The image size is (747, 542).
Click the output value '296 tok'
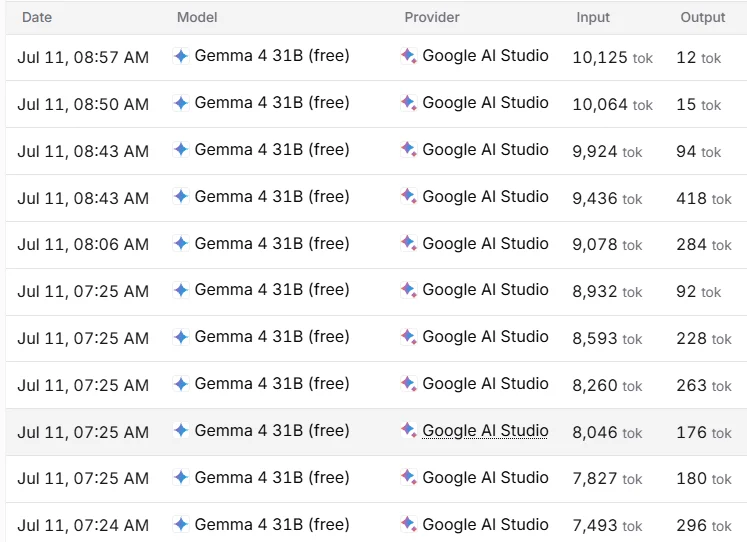click(x=704, y=526)
